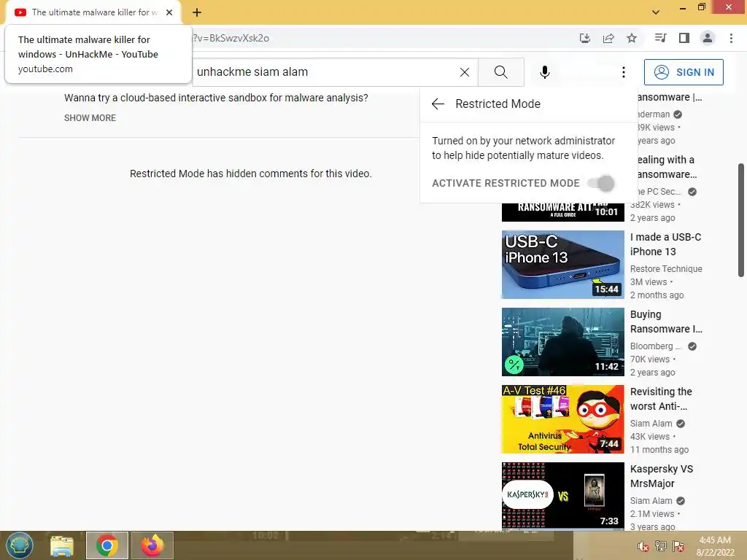This screenshot has height=560, width=747.
Task: Click the page vertical scrollbar
Action: [x=741, y=219]
